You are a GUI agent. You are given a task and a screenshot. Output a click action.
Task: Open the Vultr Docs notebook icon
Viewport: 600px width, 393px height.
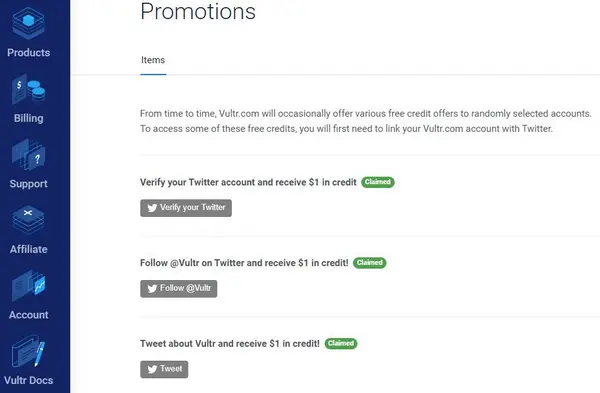pyautogui.click(x=28, y=351)
